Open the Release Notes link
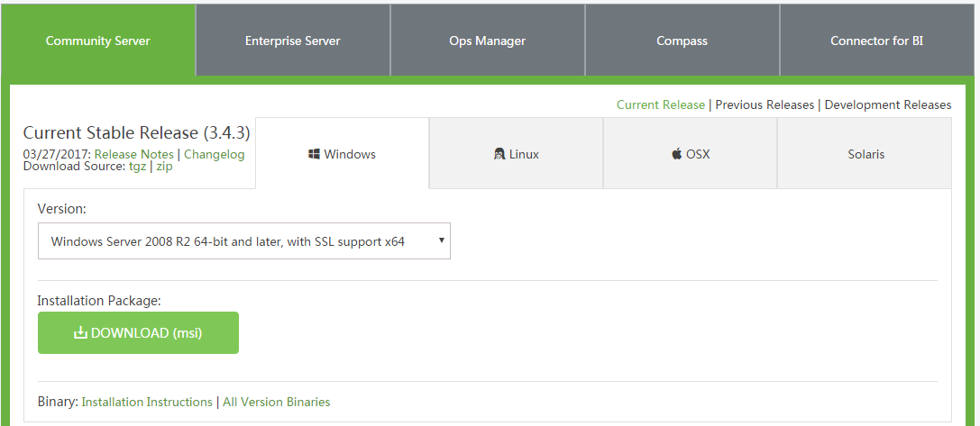The width and height of the screenshot is (980, 426). 133,154
